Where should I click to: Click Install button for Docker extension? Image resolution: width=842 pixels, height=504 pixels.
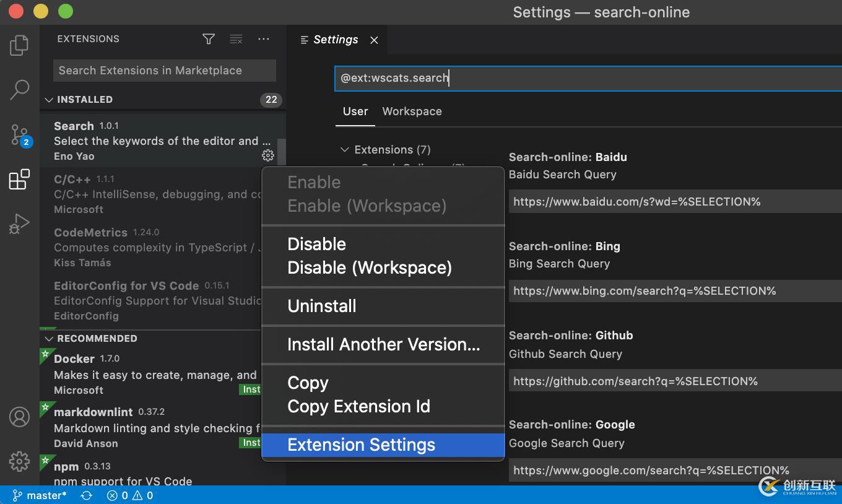pyautogui.click(x=251, y=389)
